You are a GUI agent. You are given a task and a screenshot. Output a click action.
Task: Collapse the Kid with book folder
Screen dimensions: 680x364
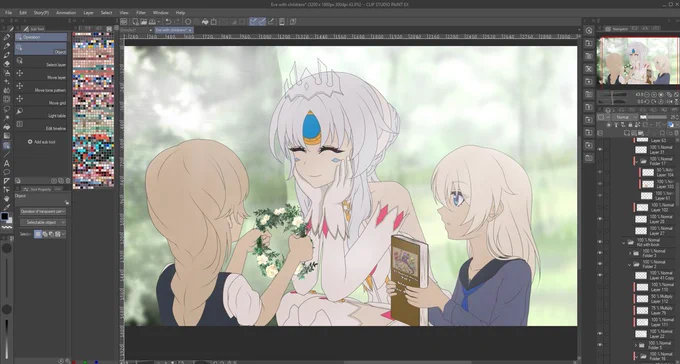click(x=624, y=243)
